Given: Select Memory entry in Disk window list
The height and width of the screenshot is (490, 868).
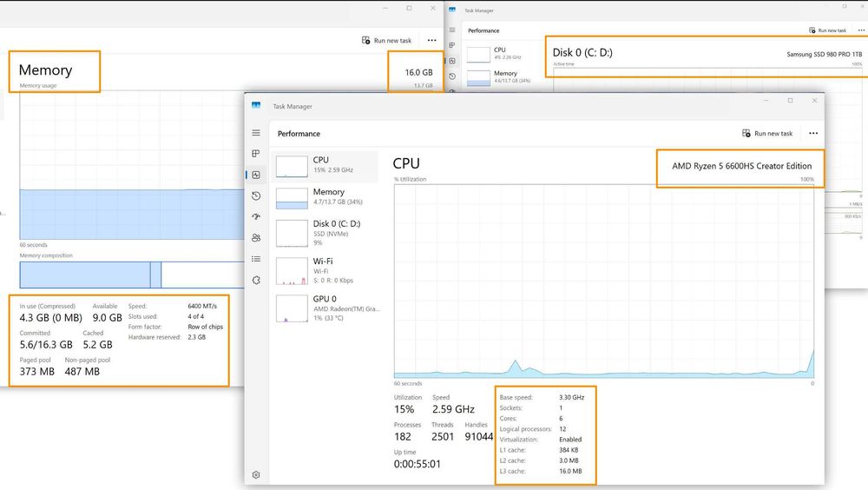Looking at the screenshot, I should tap(502, 77).
